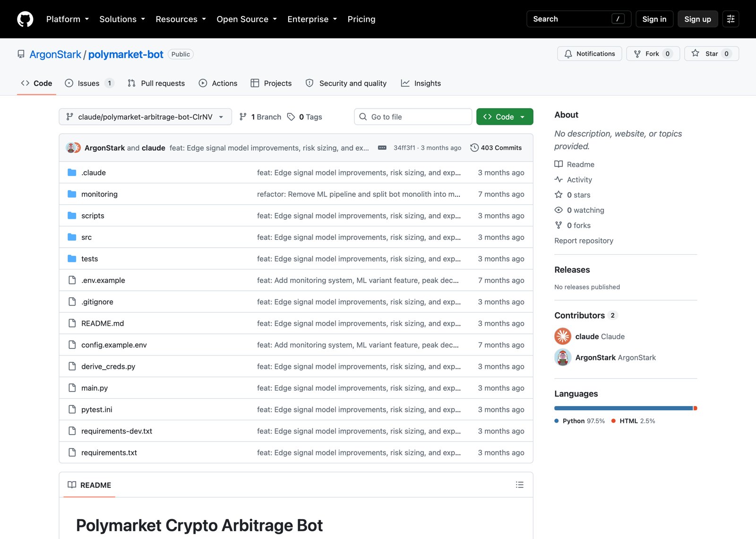756x539 pixels.
Task: Open the Security and quality tab
Action: (346, 83)
